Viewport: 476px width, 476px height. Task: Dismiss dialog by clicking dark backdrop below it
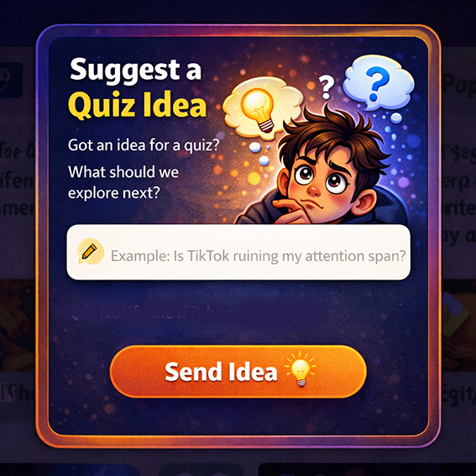click(x=238, y=462)
